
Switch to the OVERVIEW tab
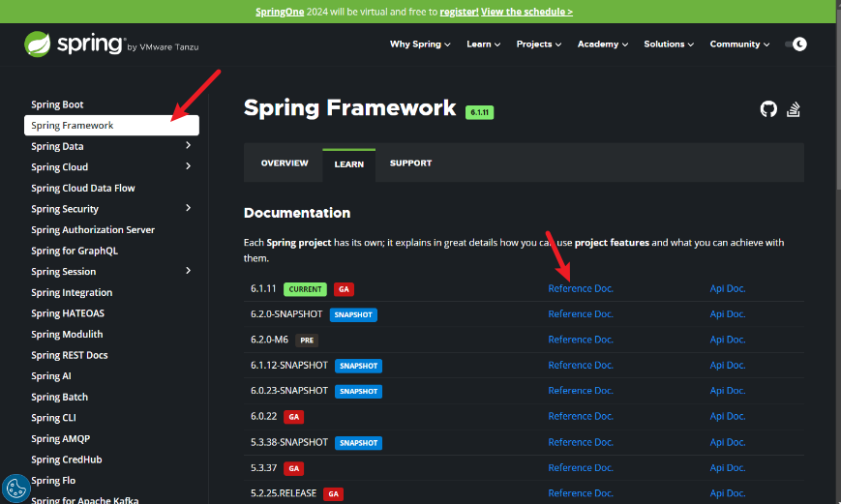[x=285, y=163]
